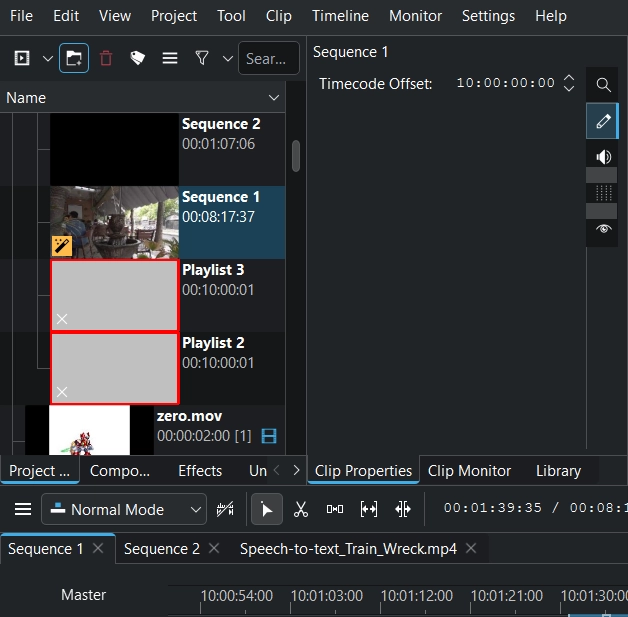Switch to the Clip Monitor tab
The width and height of the screenshot is (628, 617).
pyautogui.click(x=469, y=470)
